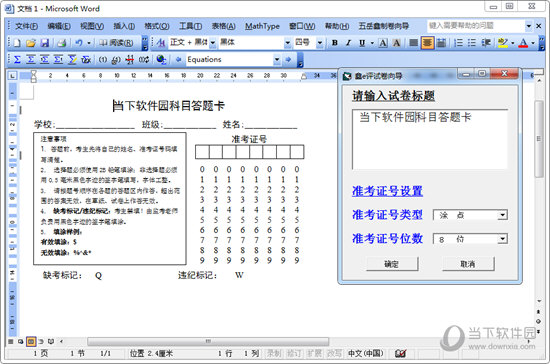550x364 pixels.
Task: Save the document with the floppy icon
Action: point(45,43)
